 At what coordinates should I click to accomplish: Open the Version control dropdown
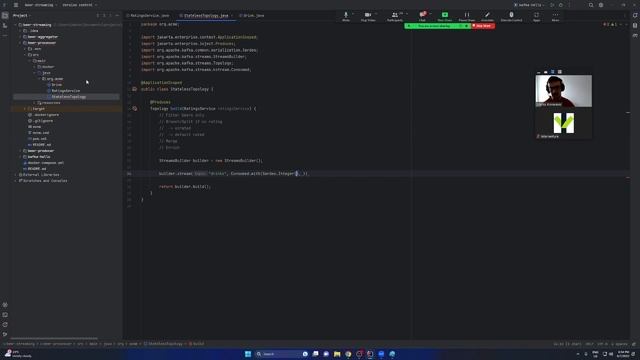[79, 5]
